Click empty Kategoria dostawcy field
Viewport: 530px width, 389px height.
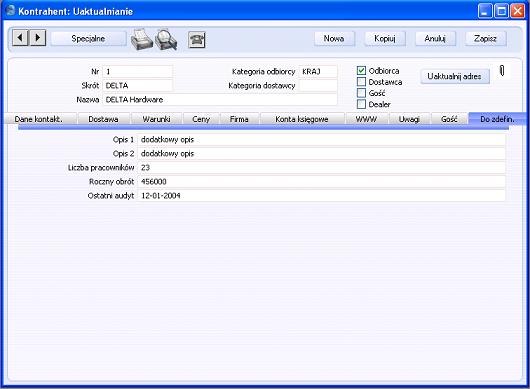point(318,86)
